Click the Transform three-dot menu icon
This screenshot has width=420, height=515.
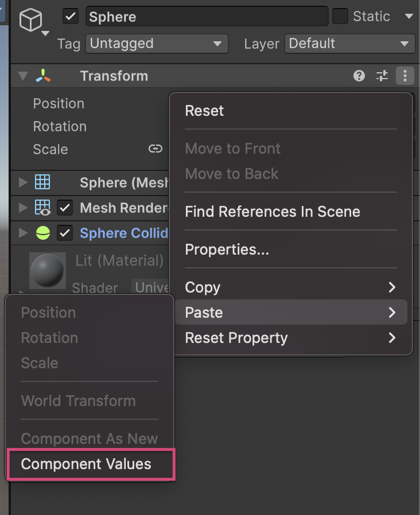tap(405, 76)
